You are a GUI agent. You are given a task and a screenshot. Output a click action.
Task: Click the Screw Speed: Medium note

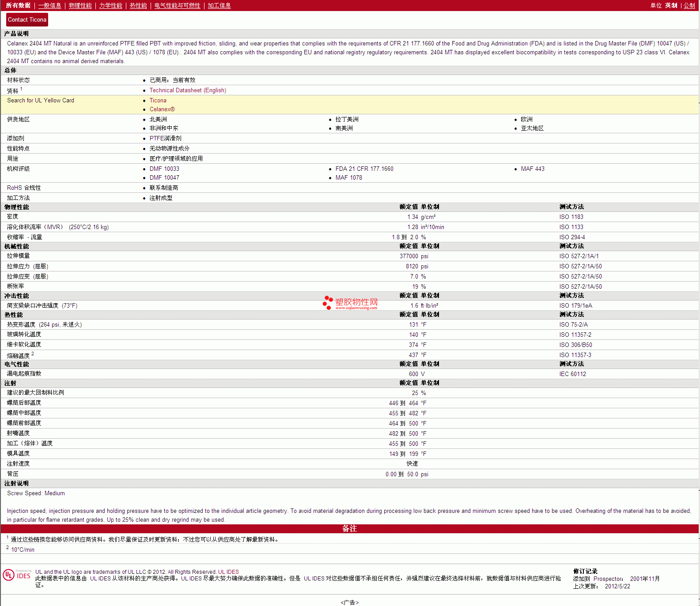coord(36,493)
